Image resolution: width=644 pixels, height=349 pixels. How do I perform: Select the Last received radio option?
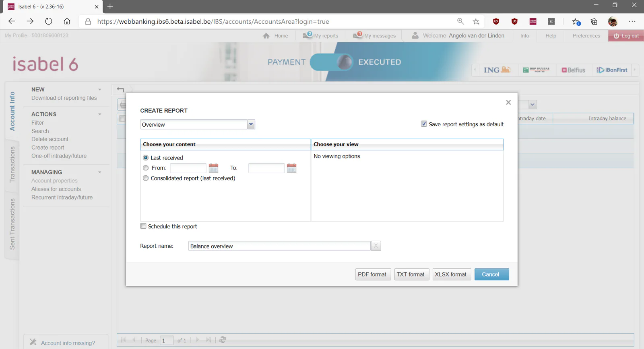(146, 158)
